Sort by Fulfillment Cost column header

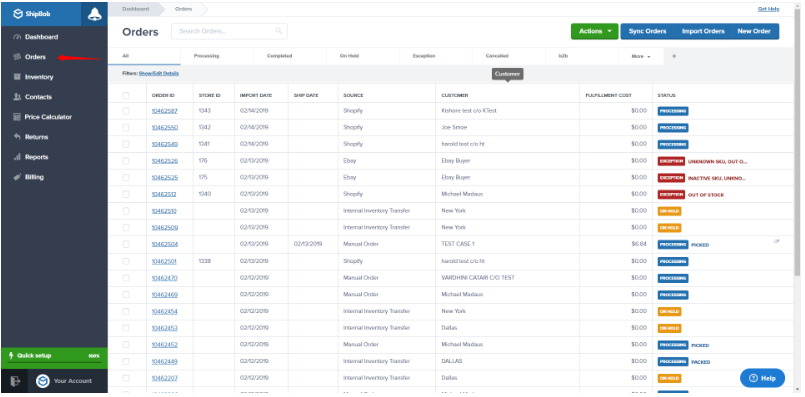pyautogui.click(x=609, y=96)
